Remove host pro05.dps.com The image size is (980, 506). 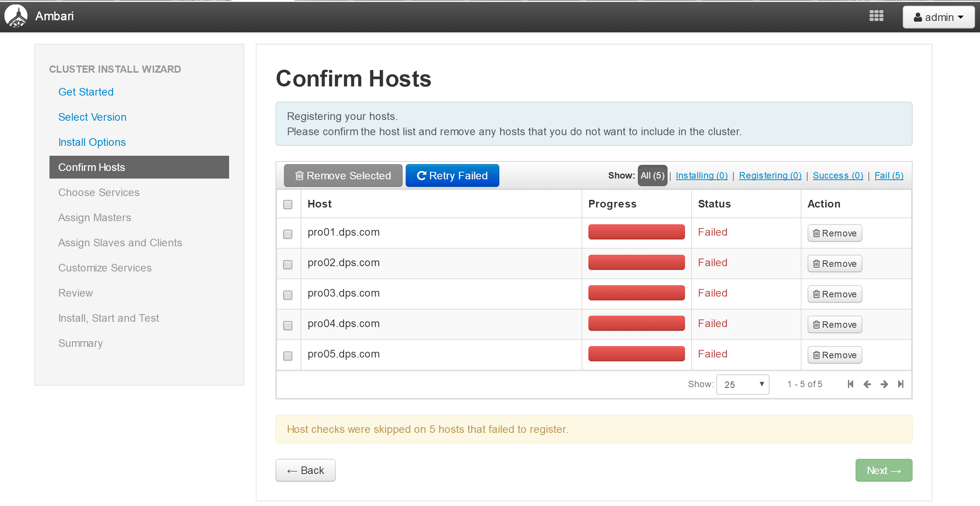[835, 355]
